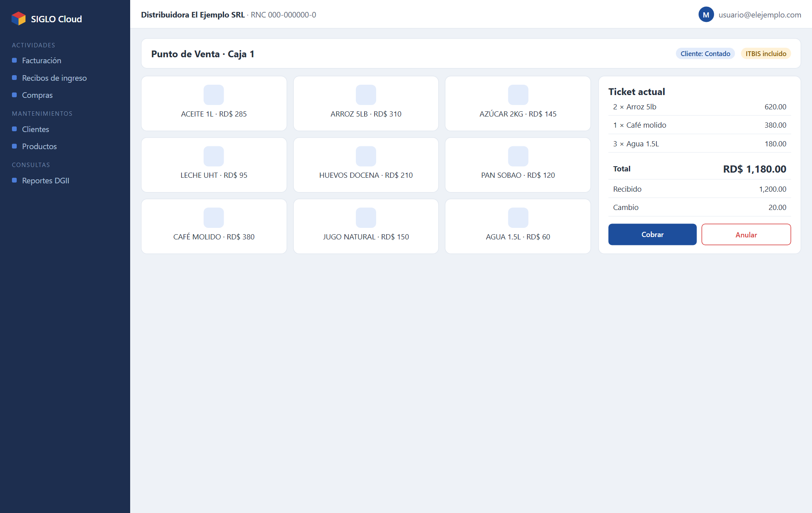Open the Compras section

[37, 95]
